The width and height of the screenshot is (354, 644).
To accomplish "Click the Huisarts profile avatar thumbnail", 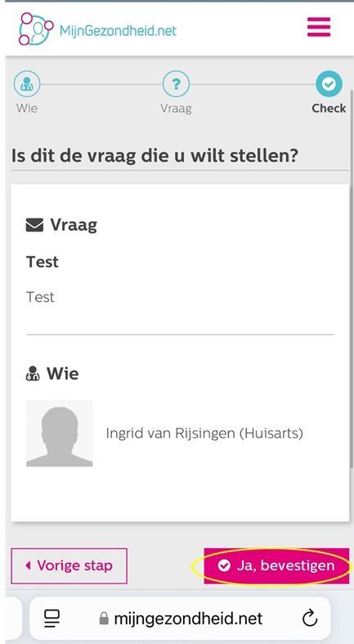I will click(x=60, y=434).
